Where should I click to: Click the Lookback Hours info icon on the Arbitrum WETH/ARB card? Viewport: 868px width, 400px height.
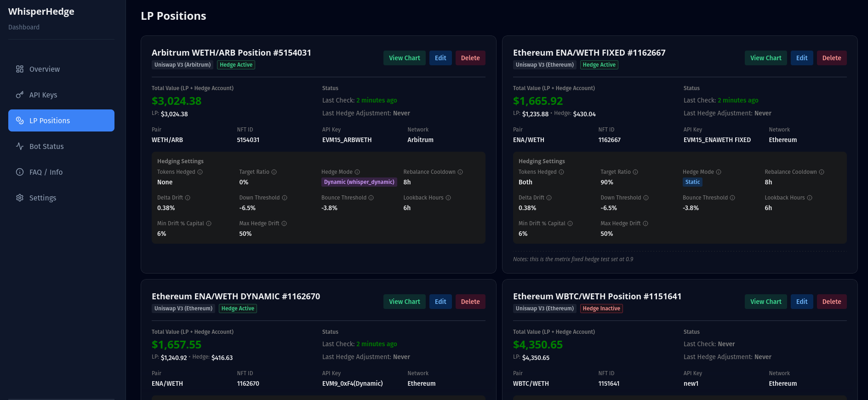coord(448,198)
